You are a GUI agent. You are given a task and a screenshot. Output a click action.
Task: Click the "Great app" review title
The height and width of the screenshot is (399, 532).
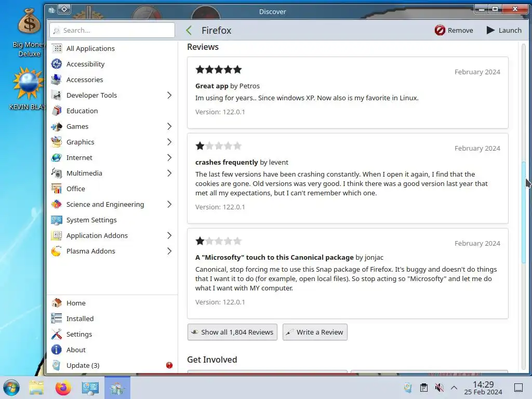(212, 86)
